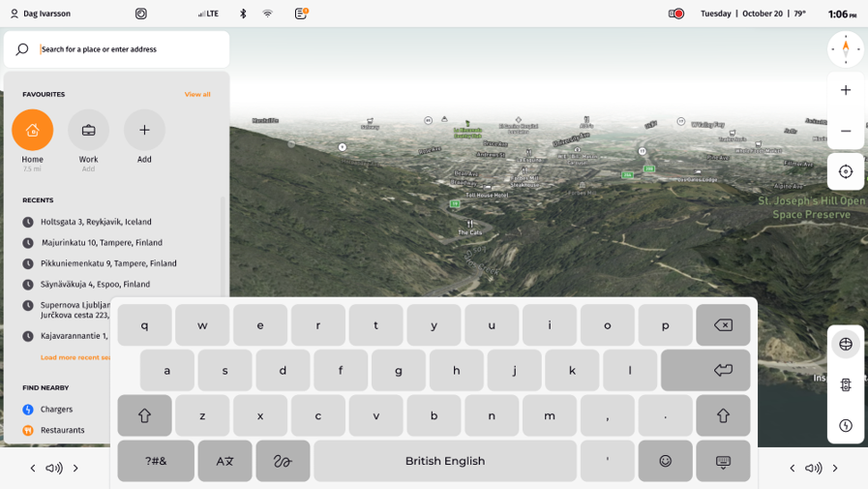868x489 pixels.
Task: Toggle the globe map view layer
Action: coord(846,344)
